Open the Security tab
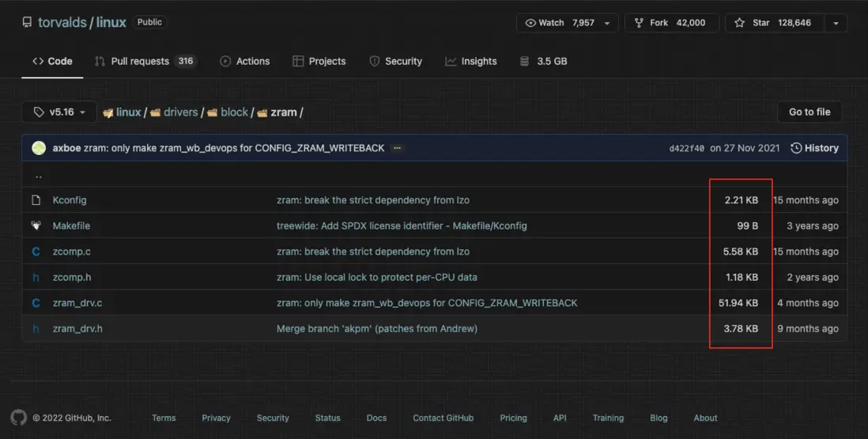Image resolution: width=868 pixels, height=439 pixels. tap(396, 62)
